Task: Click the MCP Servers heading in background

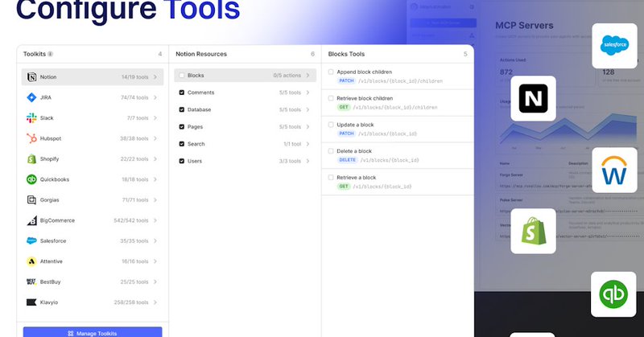Action: (524, 26)
